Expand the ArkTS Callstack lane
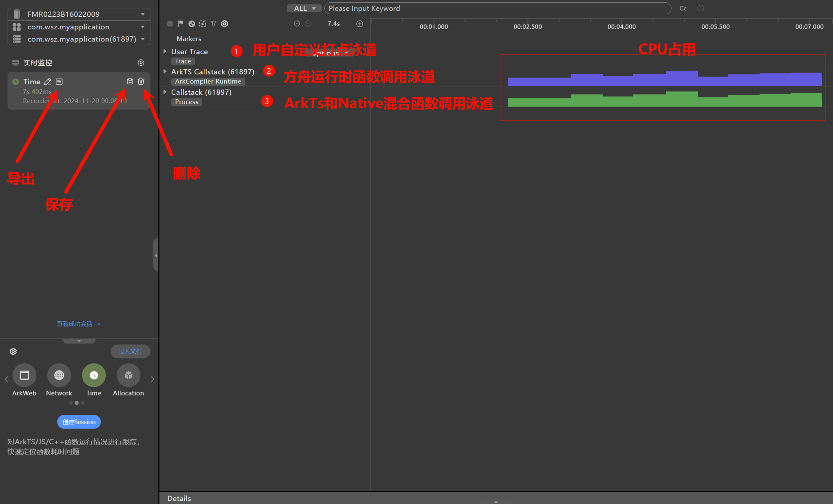 165,72
